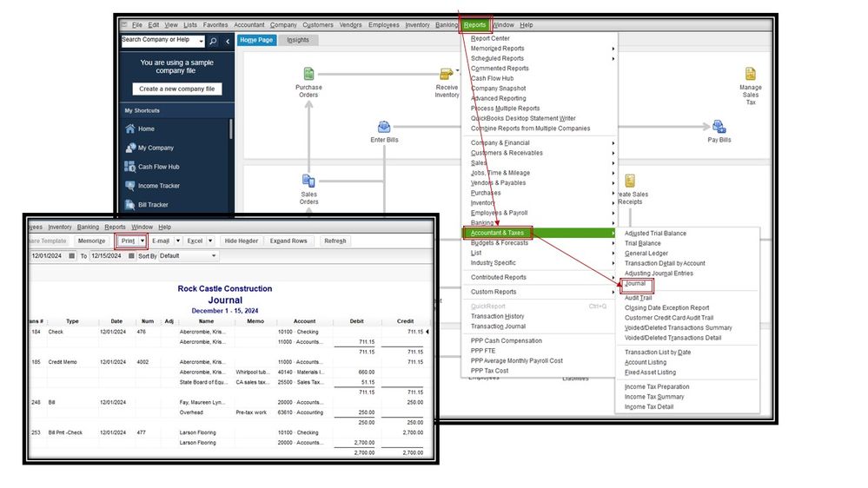868x488 pixels.
Task: Click the Credit column header
Action: (x=405, y=321)
